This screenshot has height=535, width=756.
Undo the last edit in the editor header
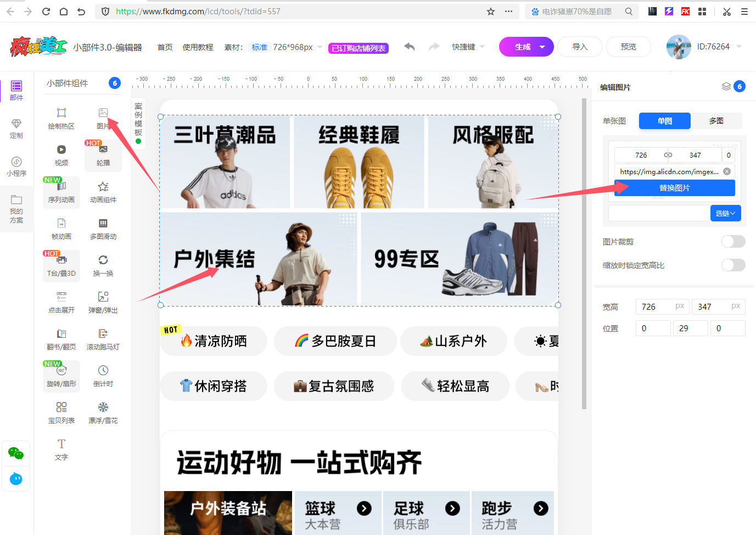coord(410,47)
